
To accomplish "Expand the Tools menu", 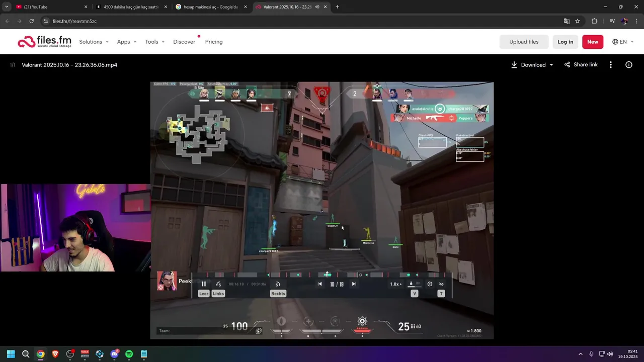I will (155, 42).
